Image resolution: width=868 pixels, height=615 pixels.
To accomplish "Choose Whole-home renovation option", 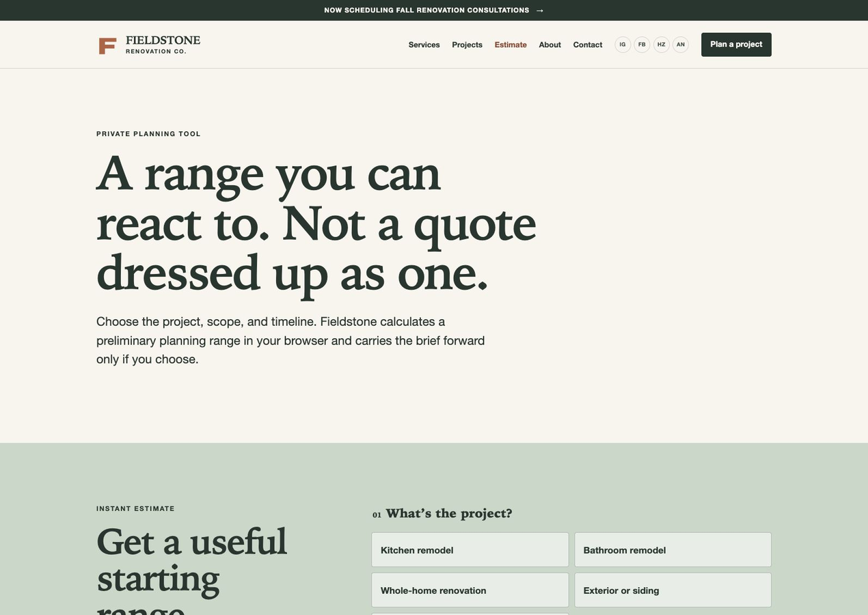I will click(x=470, y=590).
